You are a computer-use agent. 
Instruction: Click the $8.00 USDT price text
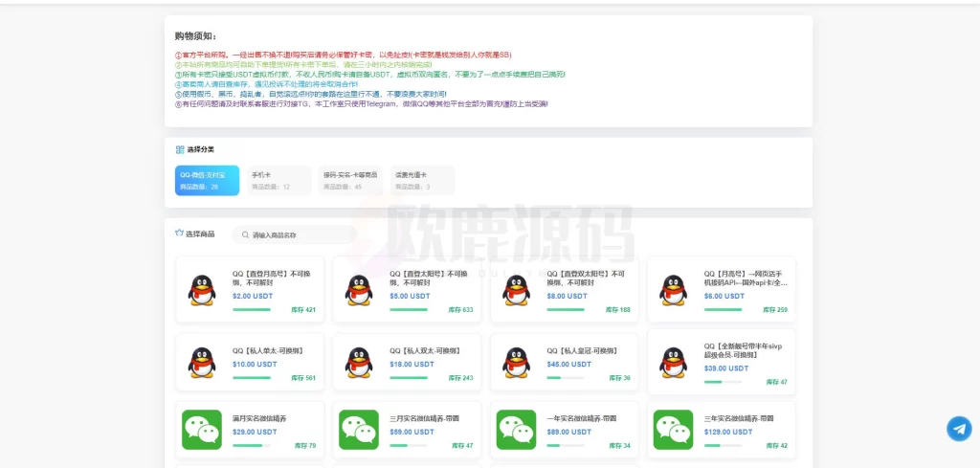pyautogui.click(x=567, y=296)
